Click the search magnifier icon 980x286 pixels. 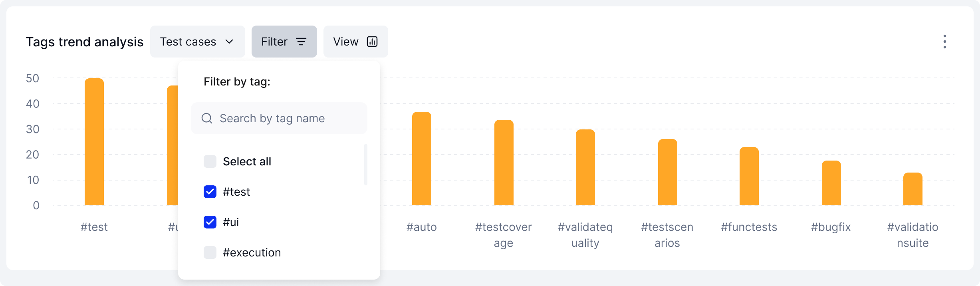click(207, 118)
